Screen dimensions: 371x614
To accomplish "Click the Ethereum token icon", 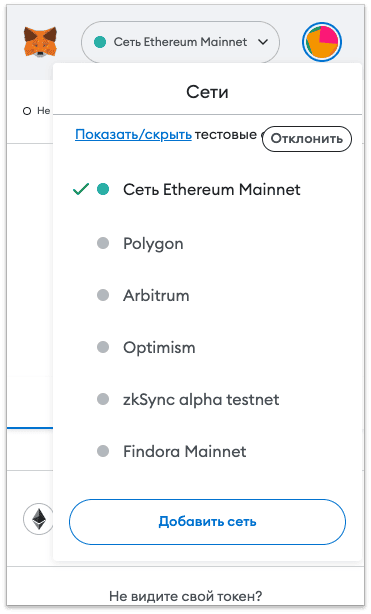I will coord(38,519).
